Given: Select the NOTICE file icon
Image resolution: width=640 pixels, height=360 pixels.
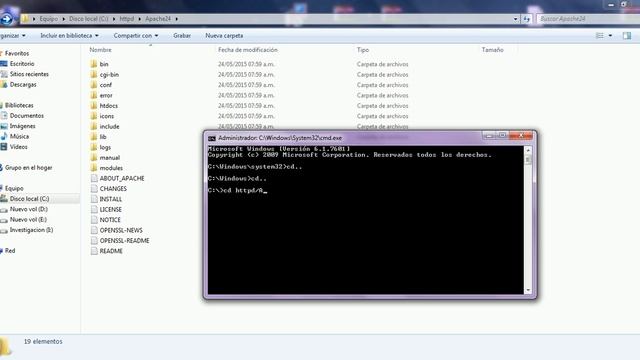Looking at the screenshot, I should [94, 220].
